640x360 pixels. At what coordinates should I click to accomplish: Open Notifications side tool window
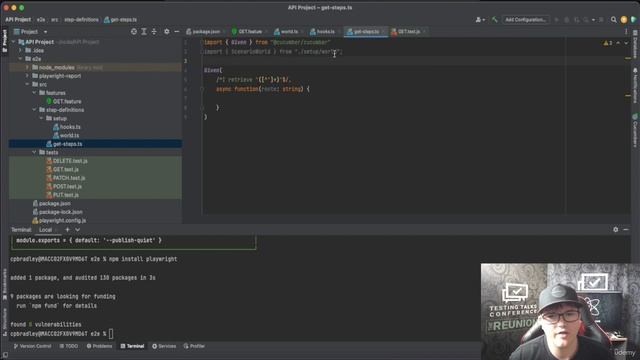[635, 86]
